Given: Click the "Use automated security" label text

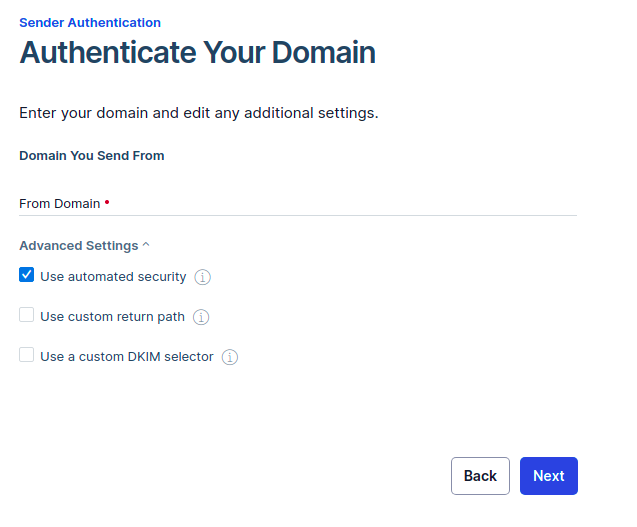Looking at the screenshot, I should pos(113,276).
